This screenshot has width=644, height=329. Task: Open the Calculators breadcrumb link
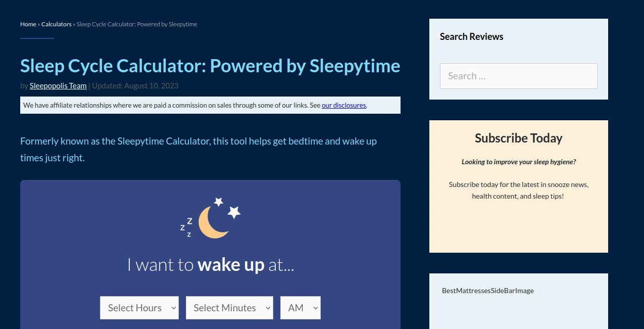click(x=57, y=24)
